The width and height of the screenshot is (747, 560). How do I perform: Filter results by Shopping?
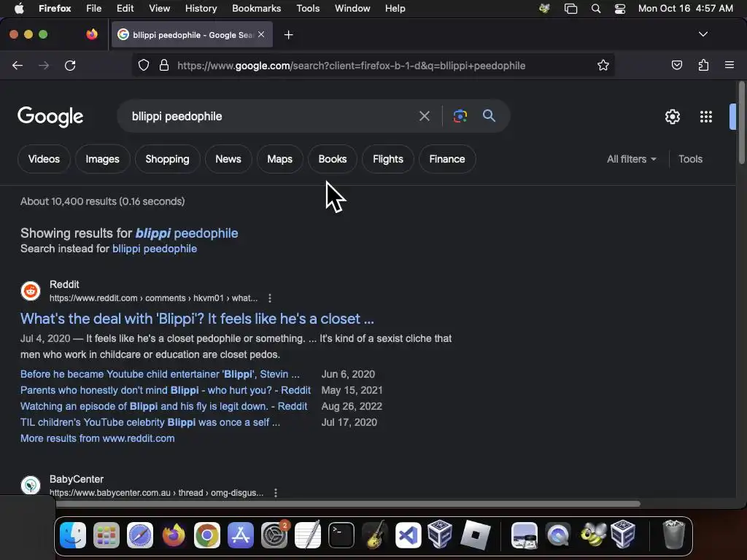(x=167, y=159)
